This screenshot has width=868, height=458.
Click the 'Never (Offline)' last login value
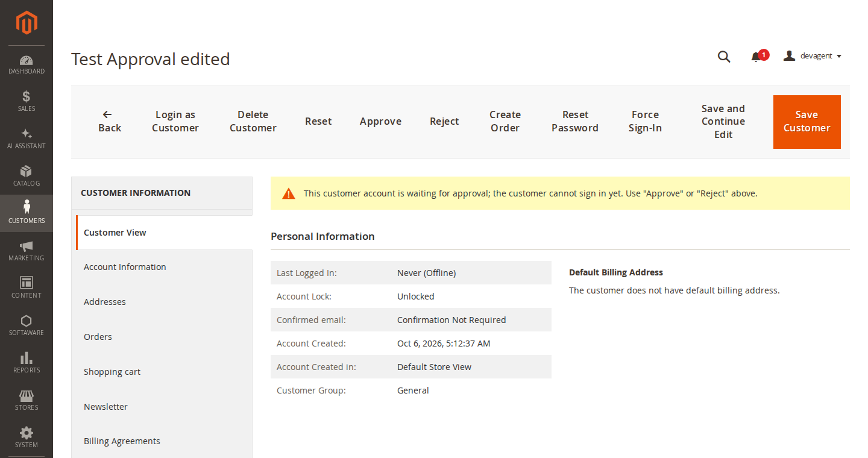(426, 273)
